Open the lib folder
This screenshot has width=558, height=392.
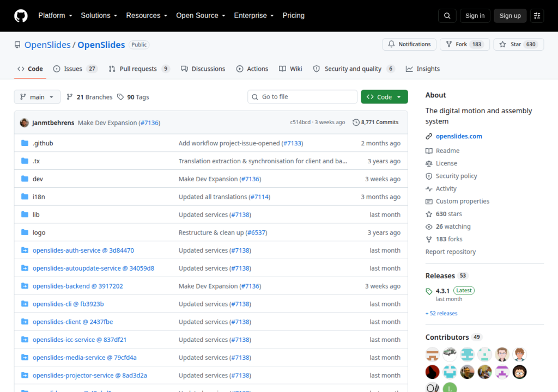click(x=36, y=215)
